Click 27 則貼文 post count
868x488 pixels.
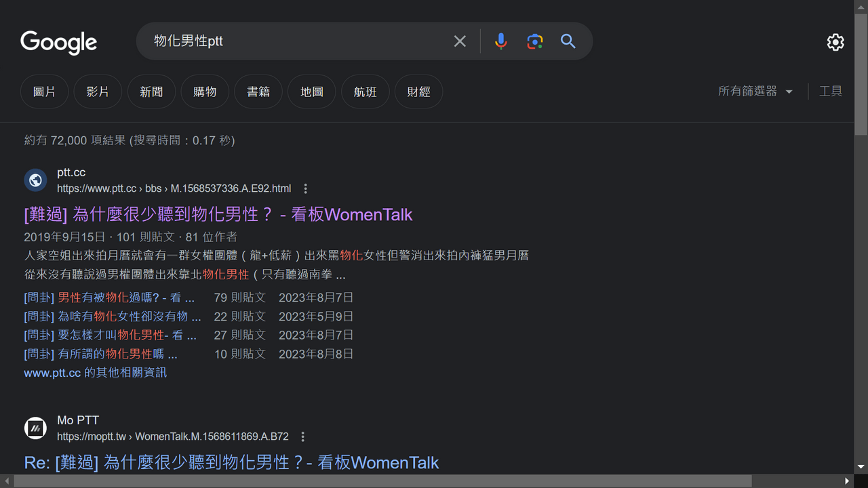click(x=239, y=335)
